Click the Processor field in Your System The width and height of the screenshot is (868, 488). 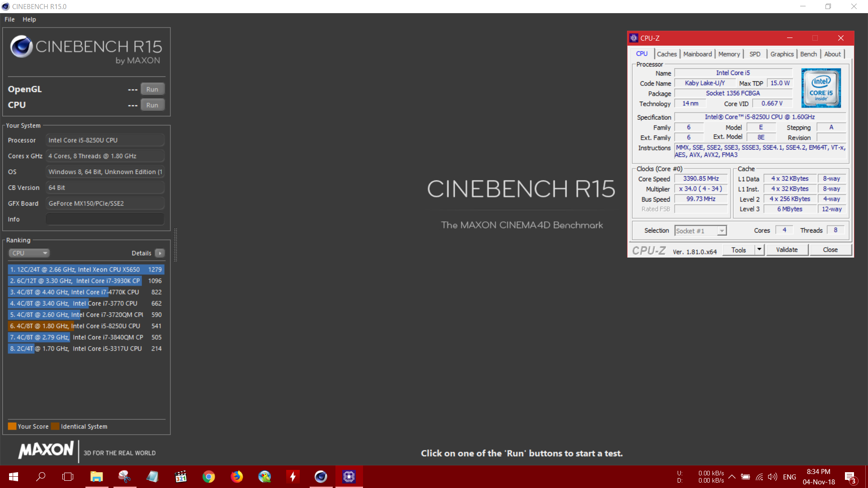coord(105,140)
